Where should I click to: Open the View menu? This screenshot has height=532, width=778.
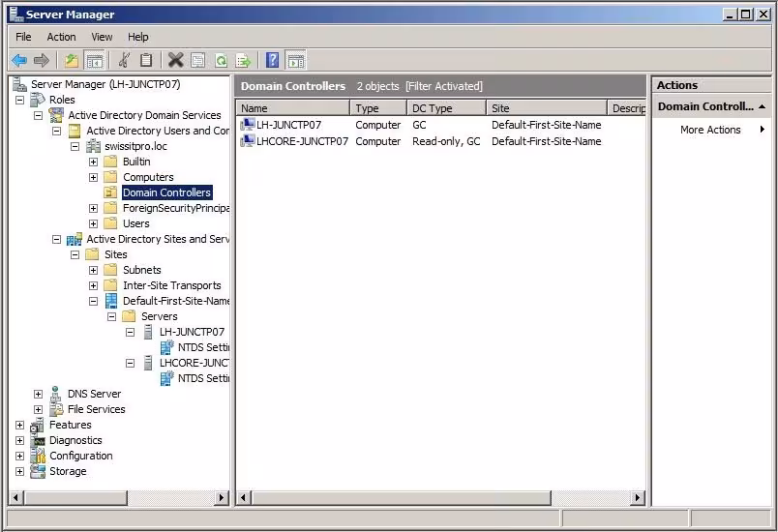coord(102,37)
